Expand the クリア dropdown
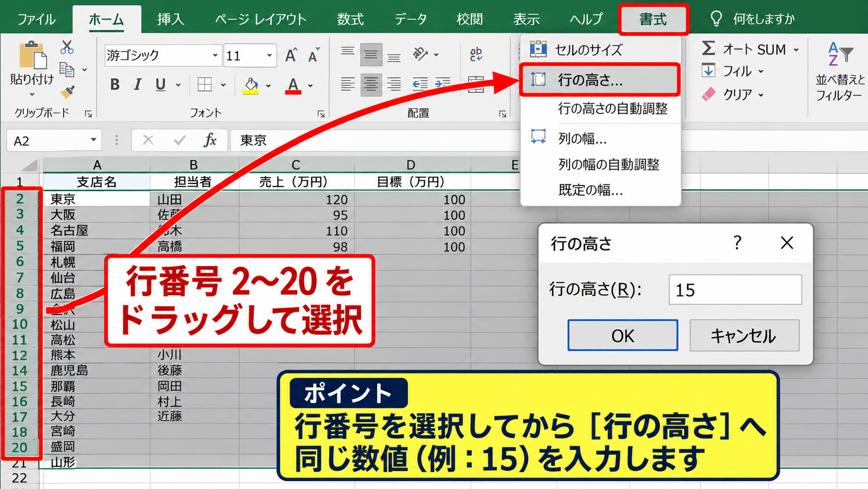Image resolution: width=868 pixels, height=489 pixels. [761, 95]
